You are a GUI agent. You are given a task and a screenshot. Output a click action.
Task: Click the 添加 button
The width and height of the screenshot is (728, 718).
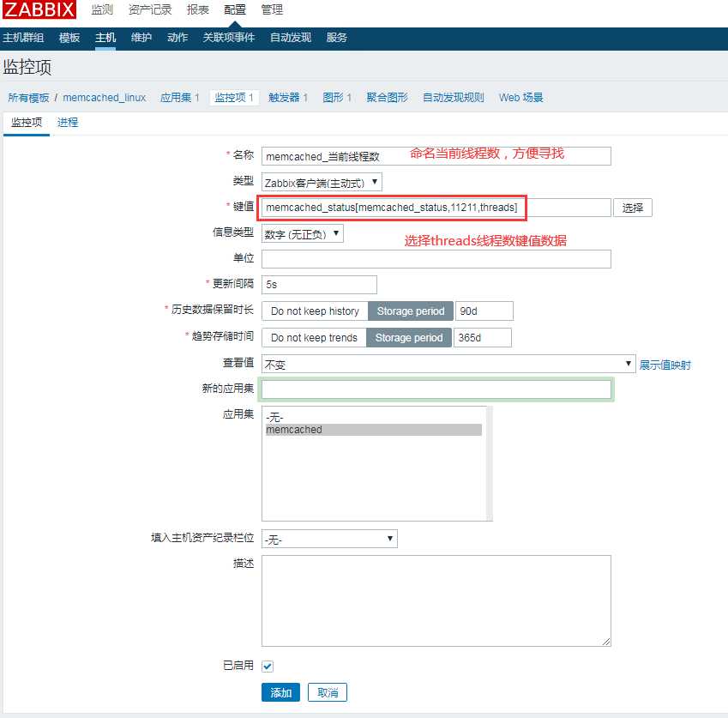click(280, 692)
